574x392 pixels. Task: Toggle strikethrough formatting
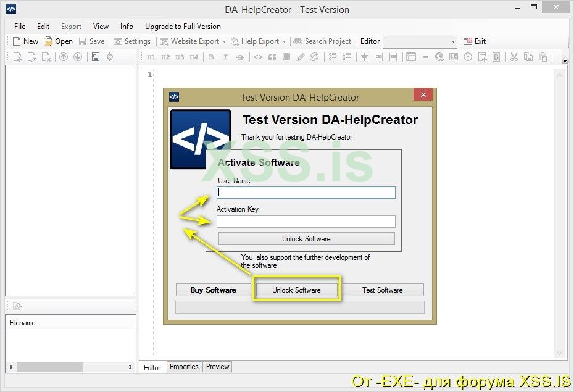pyautogui.click(x=239, y=57)
